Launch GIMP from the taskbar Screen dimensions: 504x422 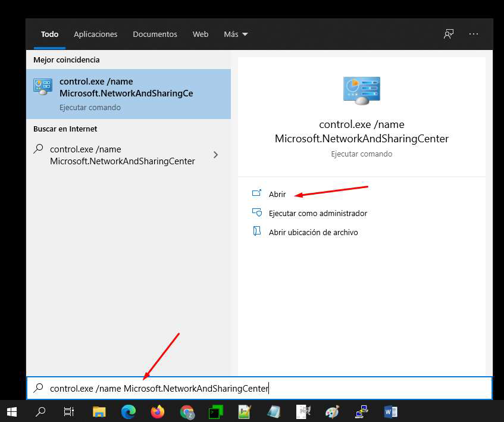coord(303,412)
